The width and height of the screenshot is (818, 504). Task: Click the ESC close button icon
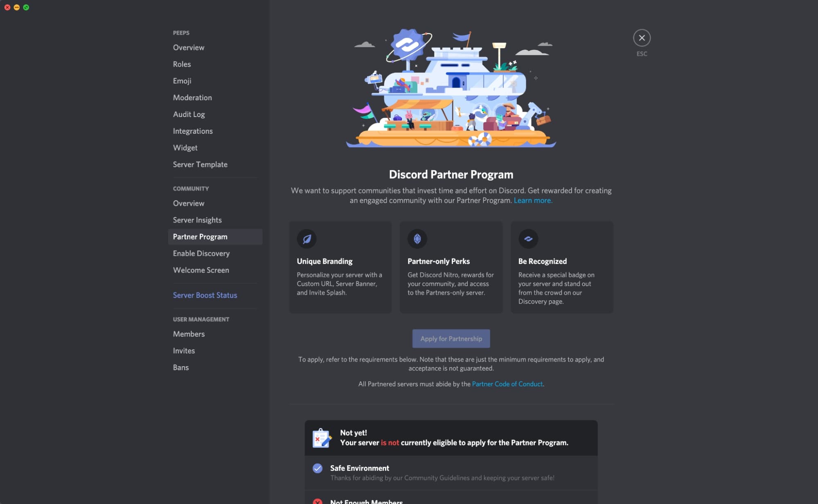click(x=642, y=38)
